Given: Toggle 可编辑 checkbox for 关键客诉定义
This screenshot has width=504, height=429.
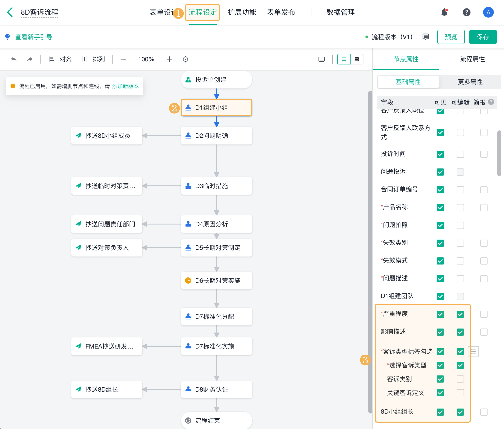Looking at the screenshot, I should (460, 392).
